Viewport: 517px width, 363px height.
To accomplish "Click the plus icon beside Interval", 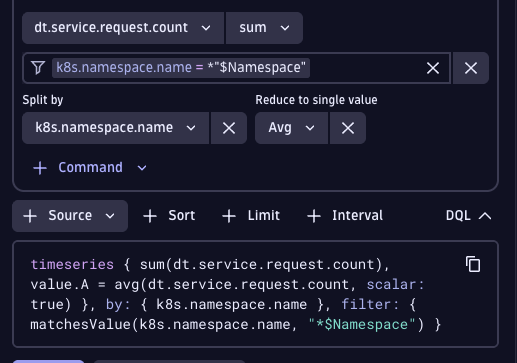I will (314, 216).
